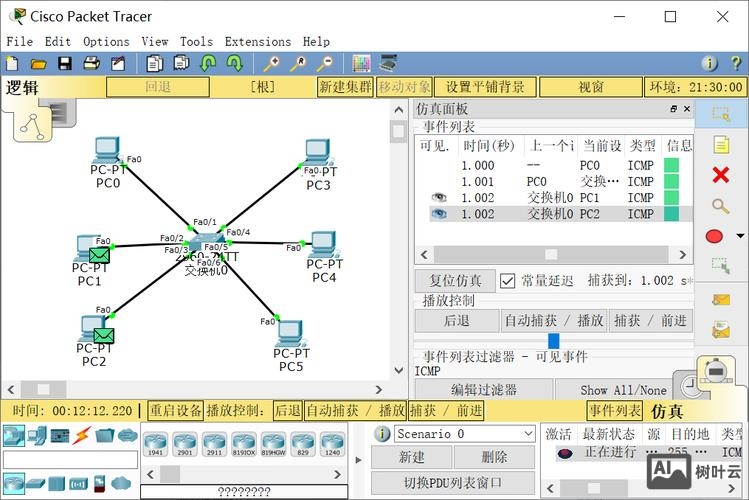The width and height of the screenshot is (749, 500).
Task: Add a complex PDU open envelope
Action: (721, 330)
